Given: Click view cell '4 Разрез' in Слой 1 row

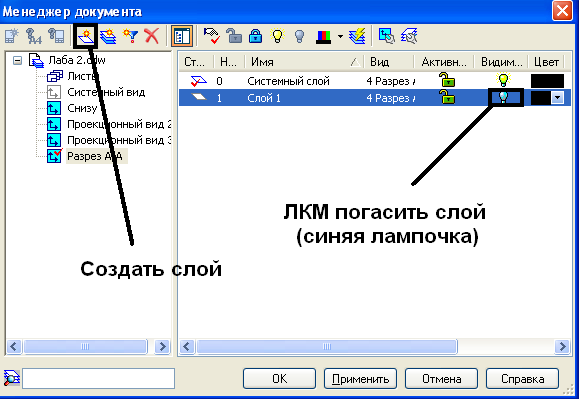Looking at the screenshot, I should [391, 98].
